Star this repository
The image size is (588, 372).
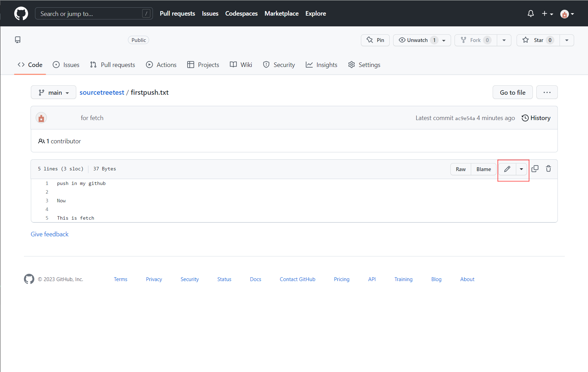pyautogui.click(x=538, y=40)
